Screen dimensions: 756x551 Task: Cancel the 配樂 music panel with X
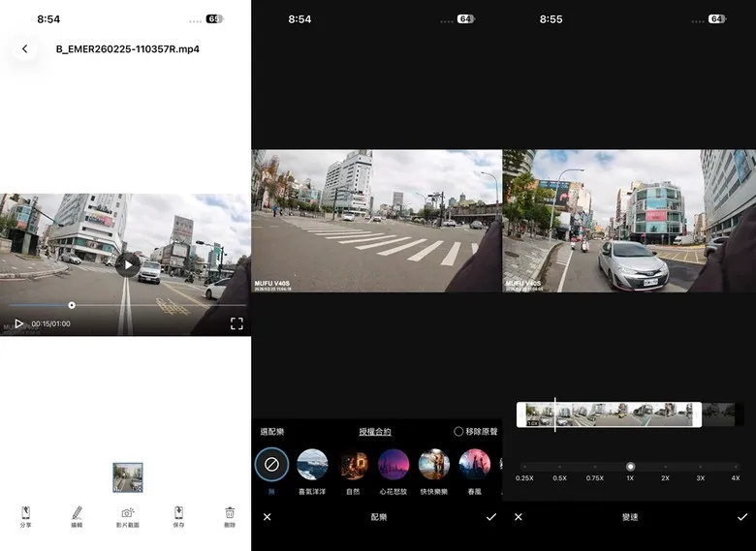tap(268, 517)
